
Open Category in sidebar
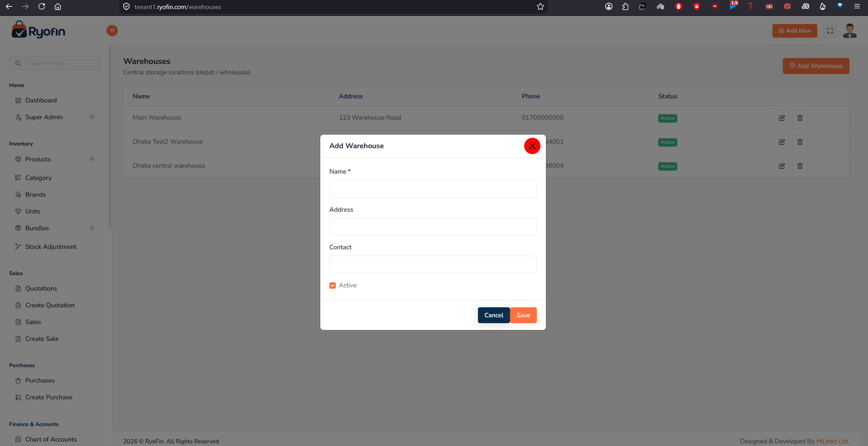[x=39, y=178]
